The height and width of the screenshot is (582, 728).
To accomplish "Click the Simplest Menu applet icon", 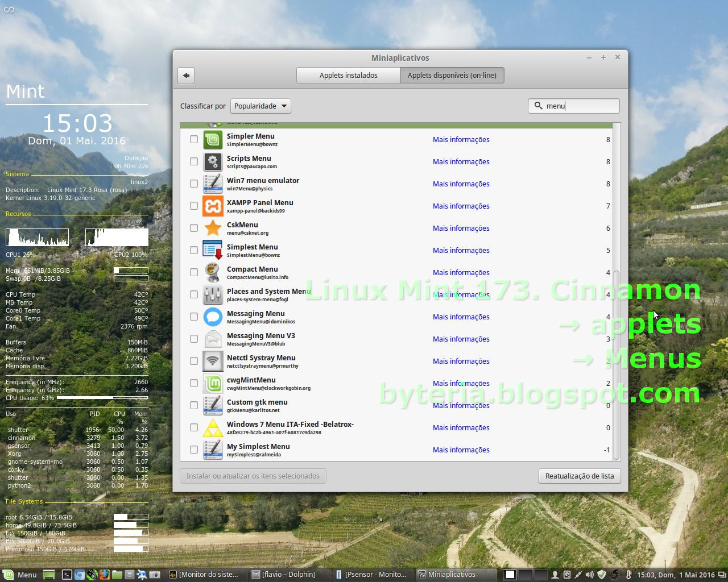I will (x=213, y=250).
